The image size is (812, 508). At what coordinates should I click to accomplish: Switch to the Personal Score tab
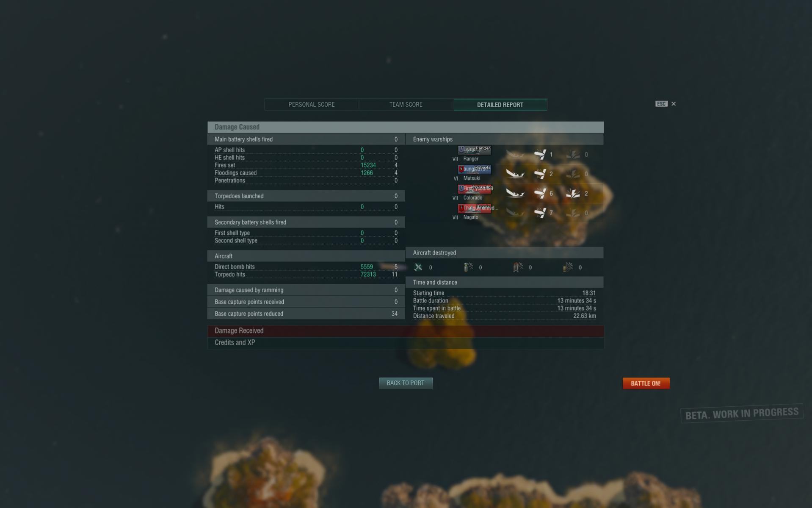click(312, 105)
